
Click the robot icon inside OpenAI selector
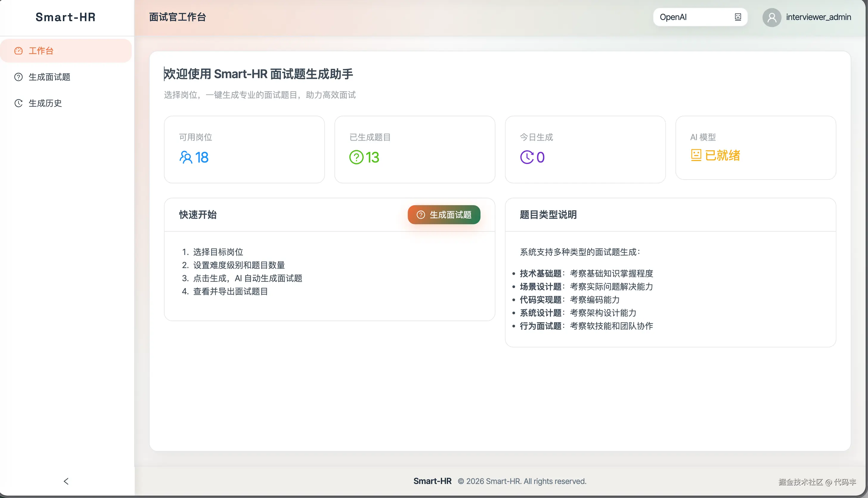[738, 17]
